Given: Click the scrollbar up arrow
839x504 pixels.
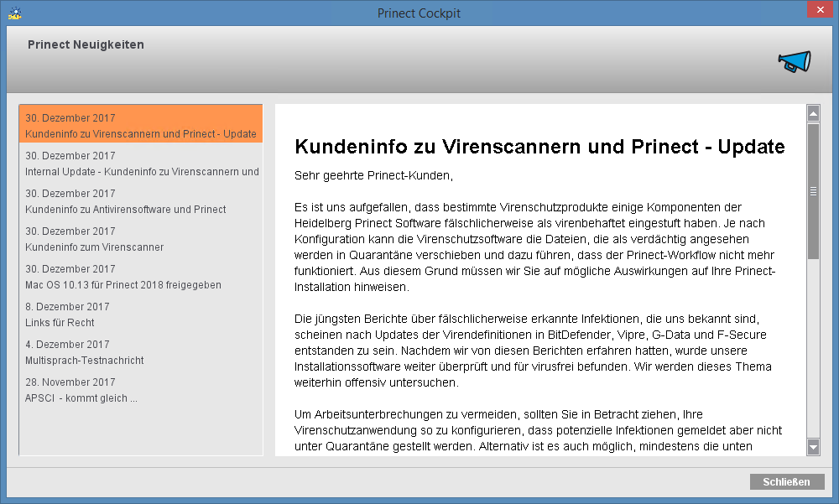Looking at the screenshot, I should click(x=813, y=113).
